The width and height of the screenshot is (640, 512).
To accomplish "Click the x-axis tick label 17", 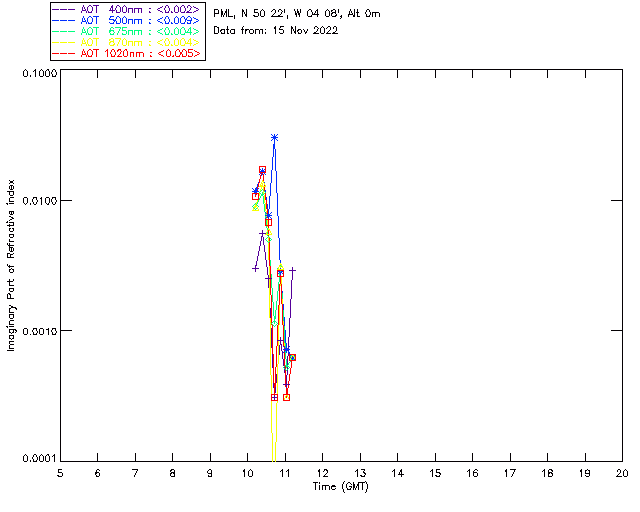I will [x=510, y=473].
